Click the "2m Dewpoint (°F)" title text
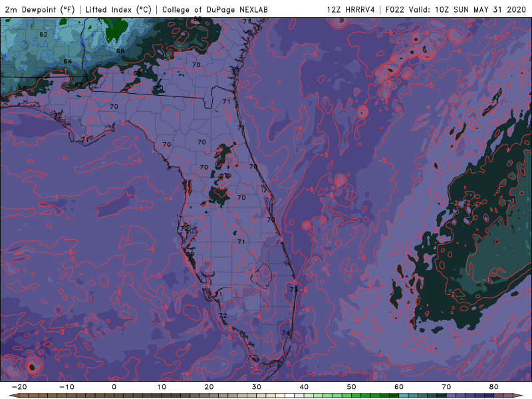This screenshot has width=532, height=399. pos(39,10)
